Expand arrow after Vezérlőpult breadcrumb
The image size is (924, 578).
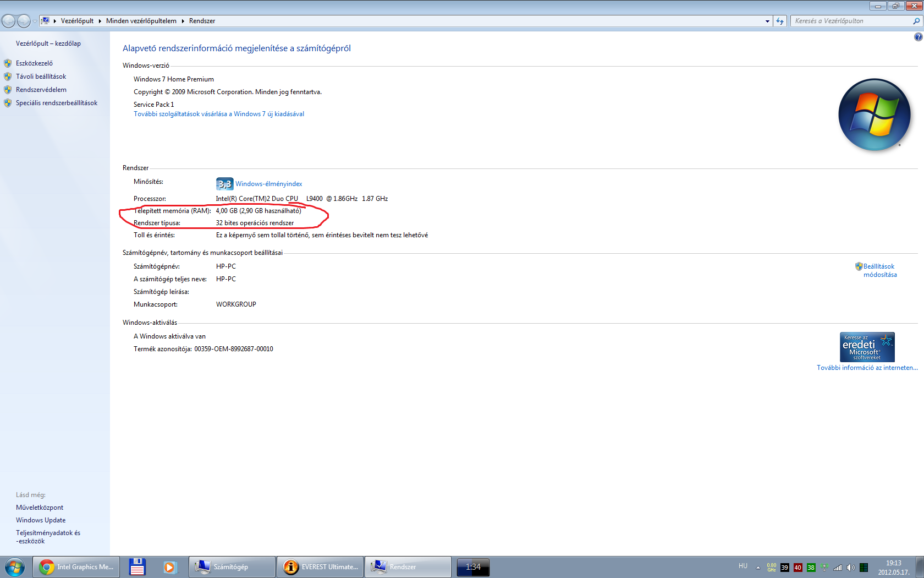[x=100, y=21]
